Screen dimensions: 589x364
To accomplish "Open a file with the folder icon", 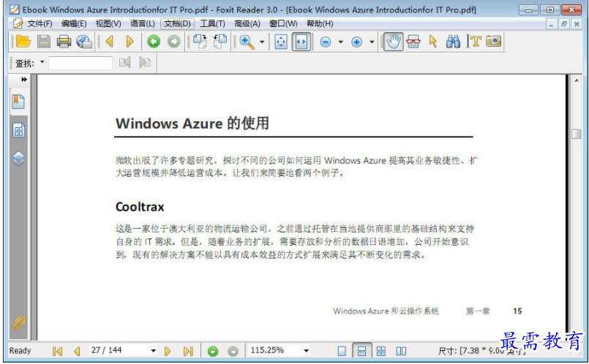I will tap(23, 41).
